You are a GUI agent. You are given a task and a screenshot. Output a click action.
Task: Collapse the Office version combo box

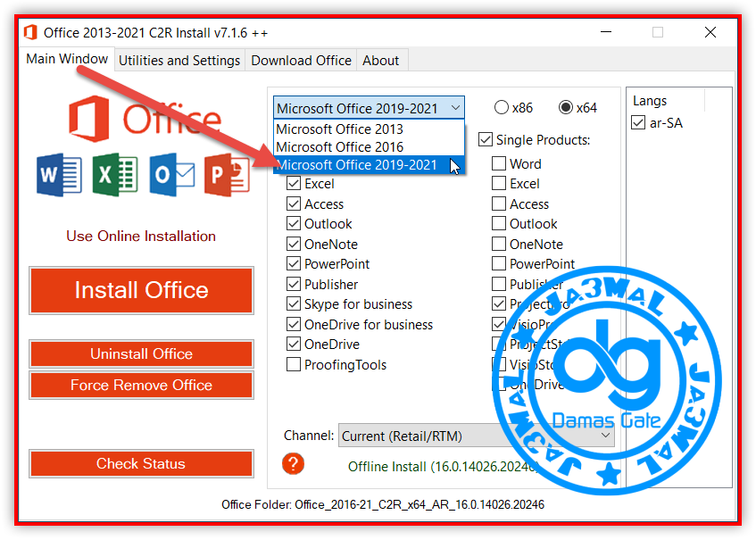(369, 108)
